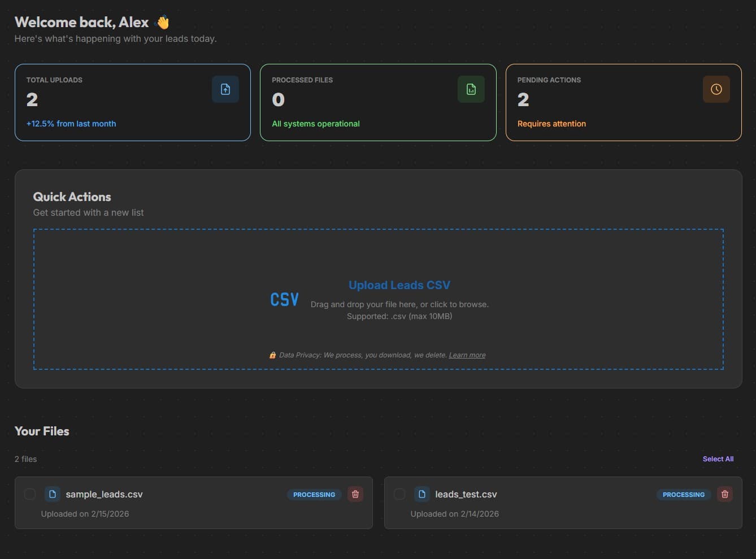The width and height of the screenshot is (756, 559).
Task: Select the checkbox for sample_leads.csv
Action: click(30, 494)
